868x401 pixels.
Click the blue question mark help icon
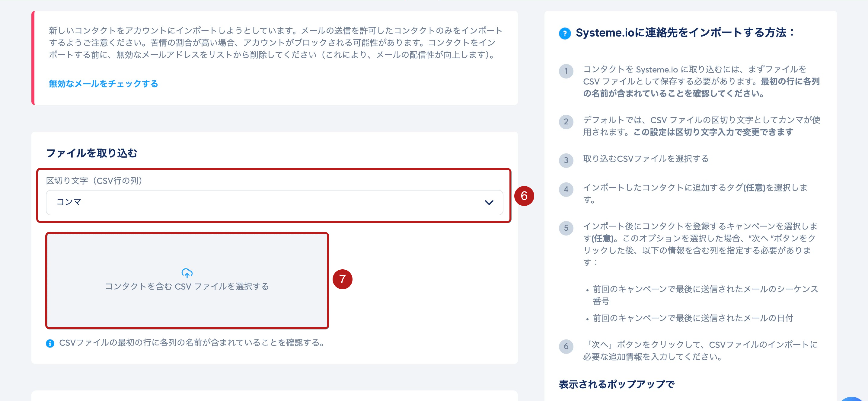pos(565,34)
